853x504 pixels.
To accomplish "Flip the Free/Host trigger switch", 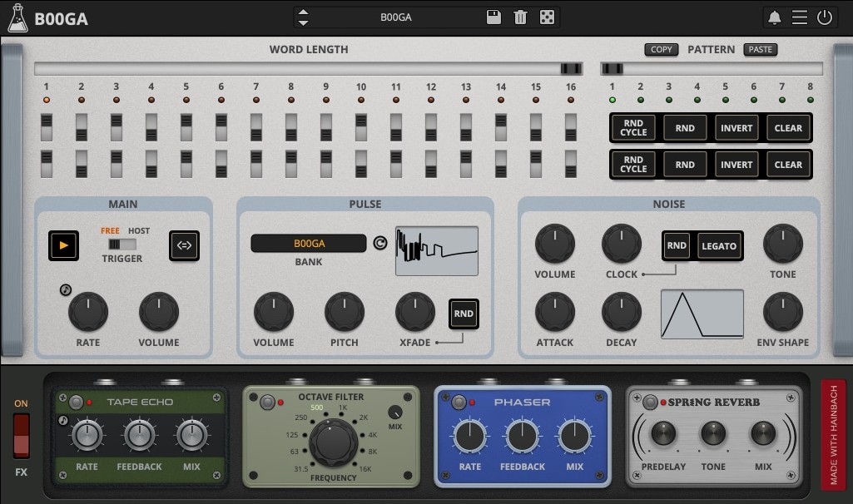I will pos(122,245).
